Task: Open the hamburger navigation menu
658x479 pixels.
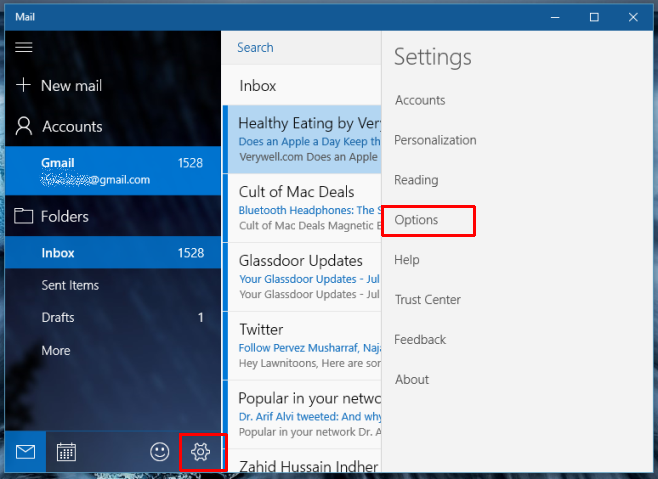Action: 24,47
